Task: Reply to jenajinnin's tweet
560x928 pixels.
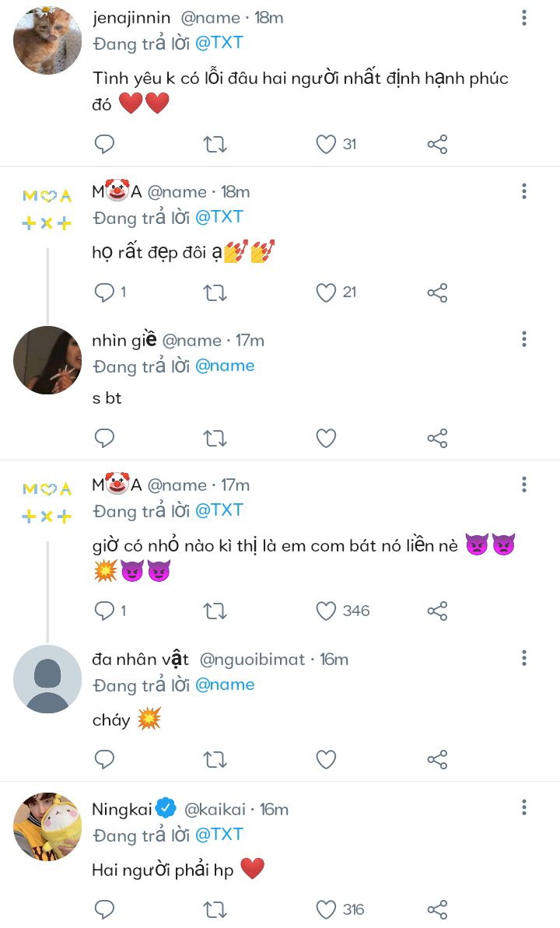Action: 104,144
